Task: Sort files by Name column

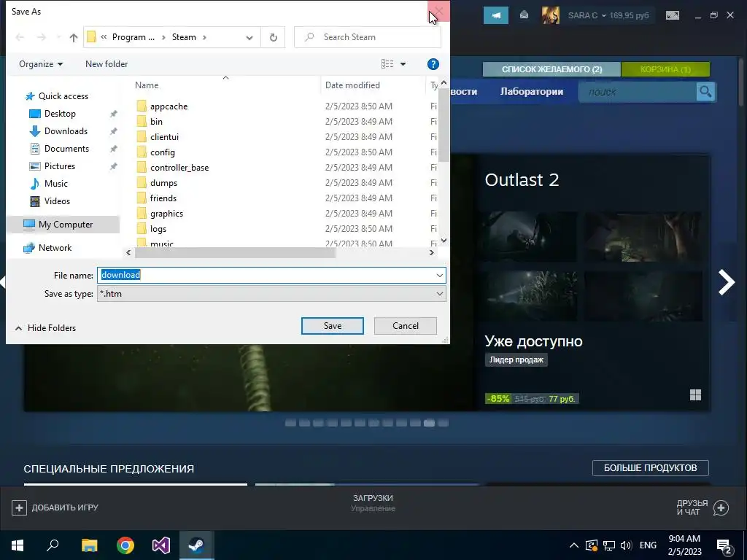Action: pyautogui.click(x=146, y=85)
